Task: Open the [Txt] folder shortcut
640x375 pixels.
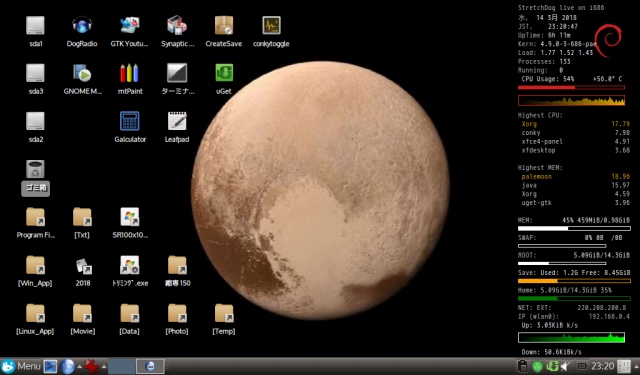Action: (82, 217)
